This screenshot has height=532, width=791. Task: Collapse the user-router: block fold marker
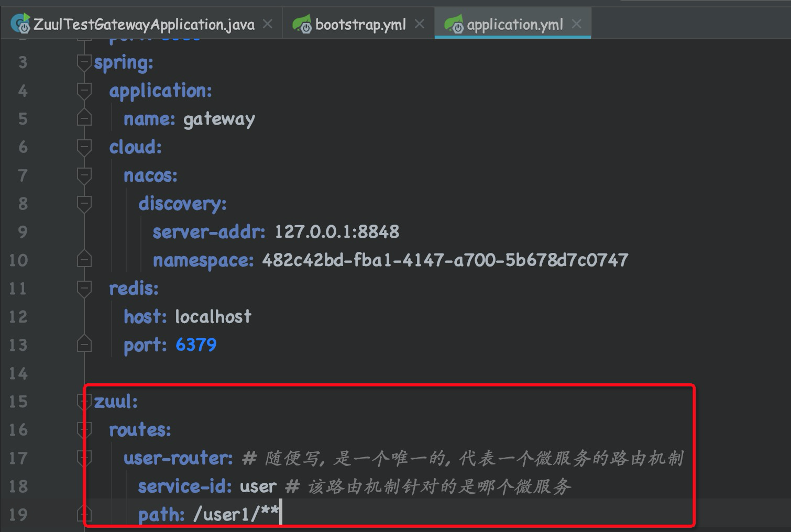pyautogui.click(x=84, y=458)
